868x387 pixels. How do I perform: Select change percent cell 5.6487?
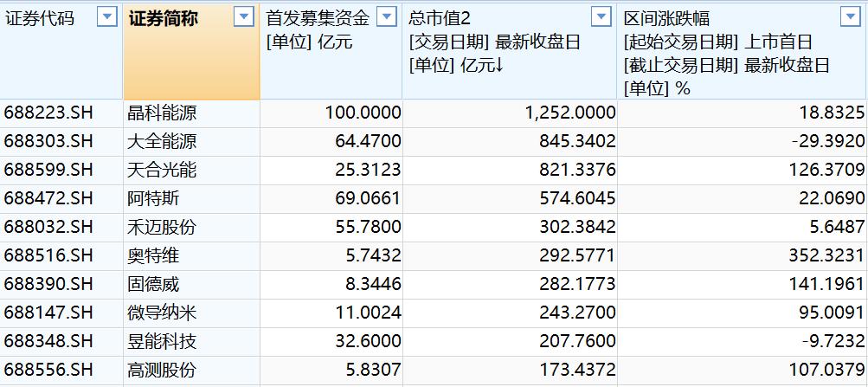click(743, 228)
